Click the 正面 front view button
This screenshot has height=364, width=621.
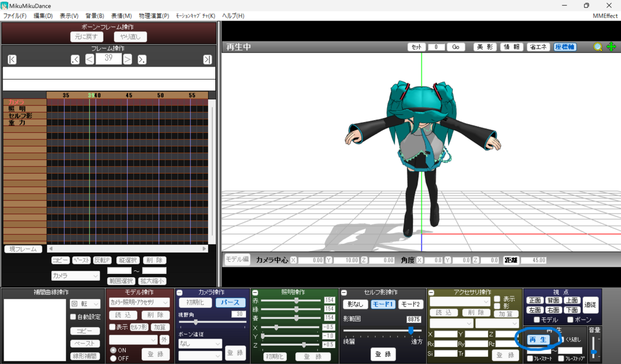pos(535,300)
